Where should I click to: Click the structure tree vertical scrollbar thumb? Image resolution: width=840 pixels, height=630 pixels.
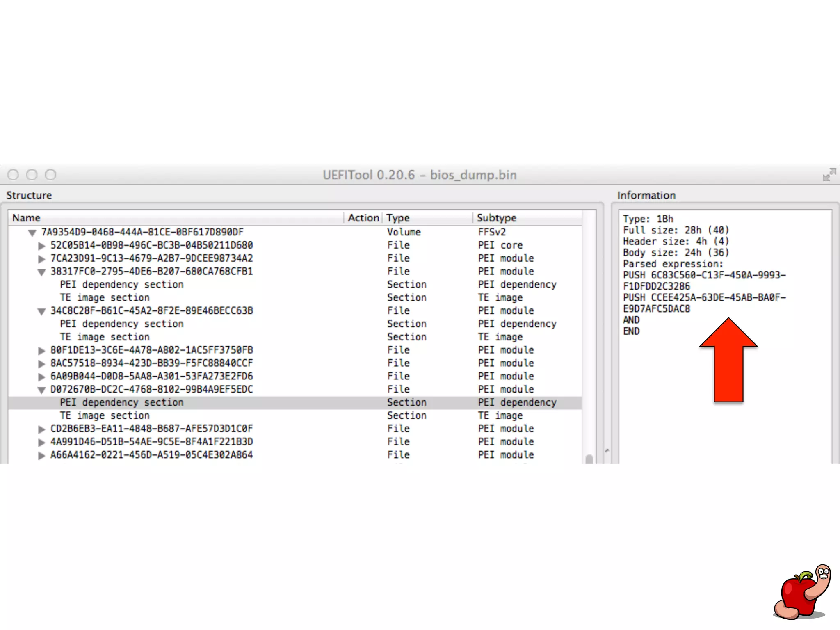pyautogui.click(x=589, y=459)
